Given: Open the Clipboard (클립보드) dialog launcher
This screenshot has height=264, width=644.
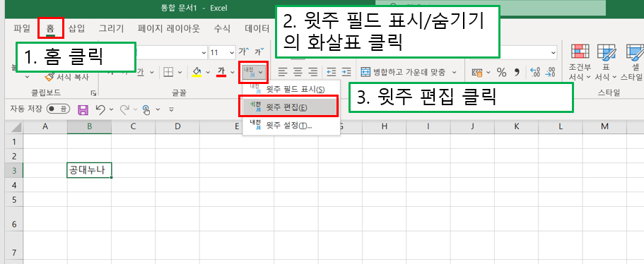Looking at the screenshot, I should [94, 93].
